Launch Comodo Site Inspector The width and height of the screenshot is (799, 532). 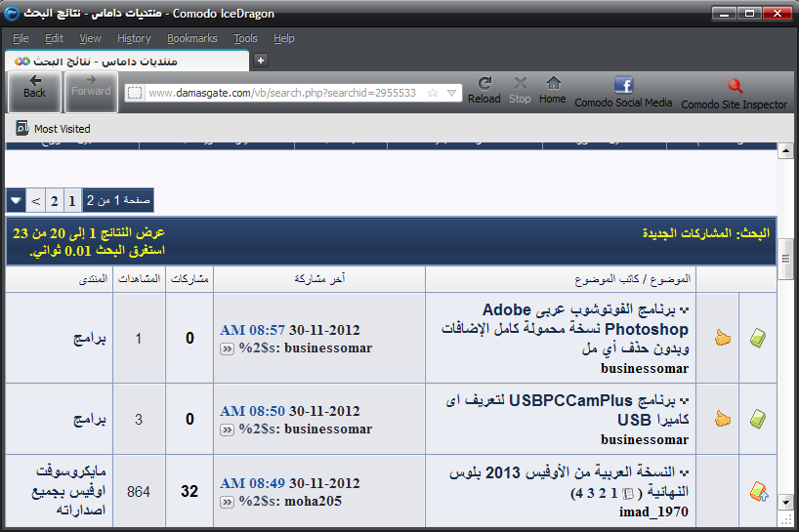click(x=735, y=94)
